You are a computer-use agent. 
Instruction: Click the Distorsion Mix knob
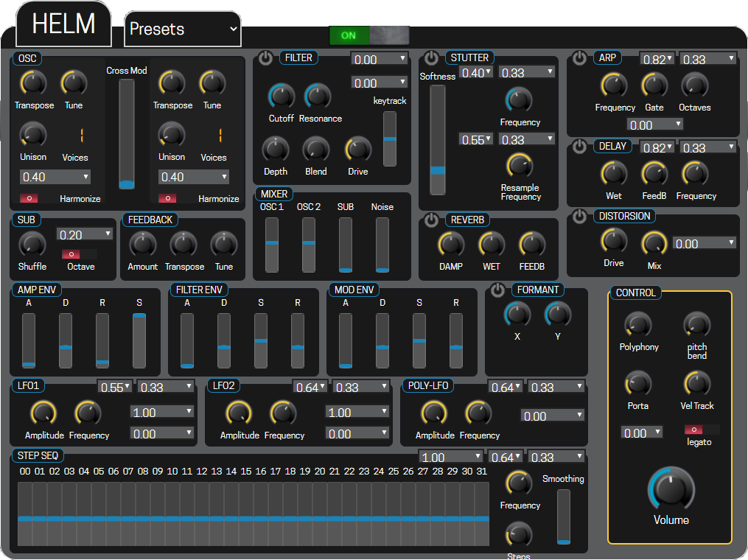654,243
